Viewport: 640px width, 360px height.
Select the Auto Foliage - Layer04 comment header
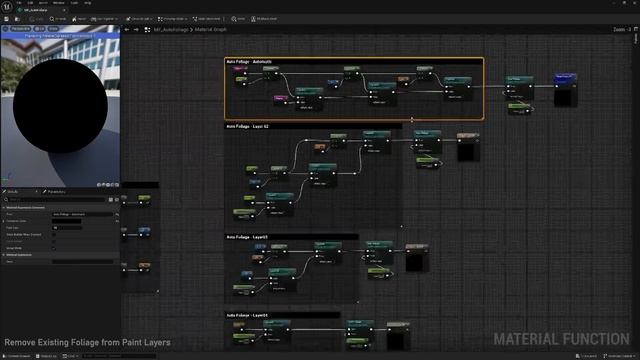[282, 315]
